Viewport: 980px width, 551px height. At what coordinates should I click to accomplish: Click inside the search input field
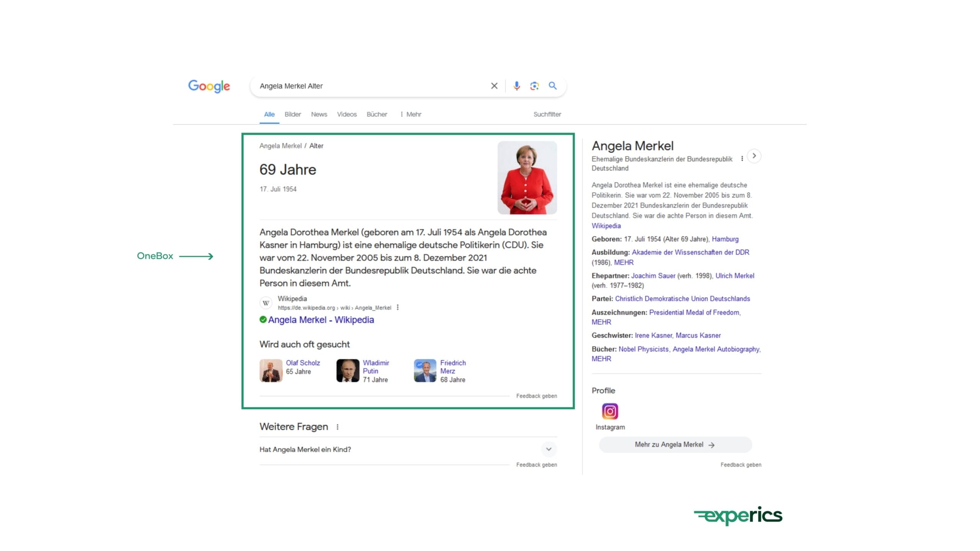(x=364, y=86)
